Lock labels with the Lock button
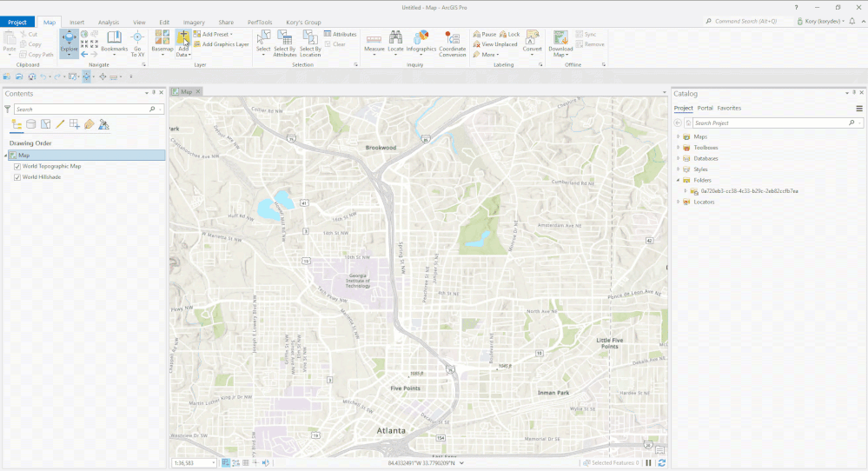 pyautogui.click(x=509, y=34)
